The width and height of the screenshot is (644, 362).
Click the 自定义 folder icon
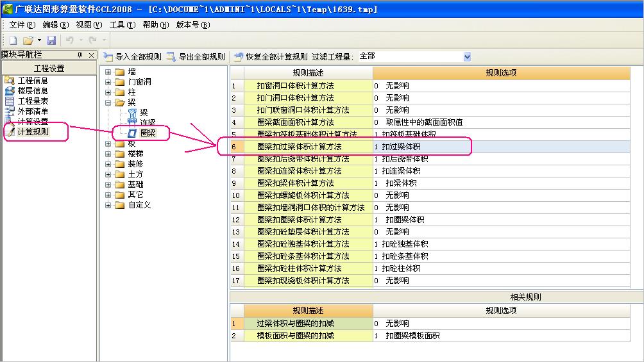(119, 205)
